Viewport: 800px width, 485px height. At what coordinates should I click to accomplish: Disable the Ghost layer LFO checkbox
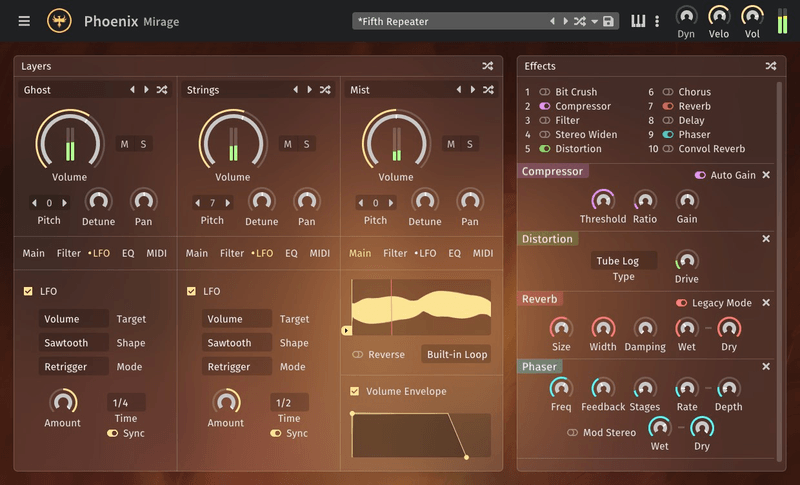click(28, 292)
